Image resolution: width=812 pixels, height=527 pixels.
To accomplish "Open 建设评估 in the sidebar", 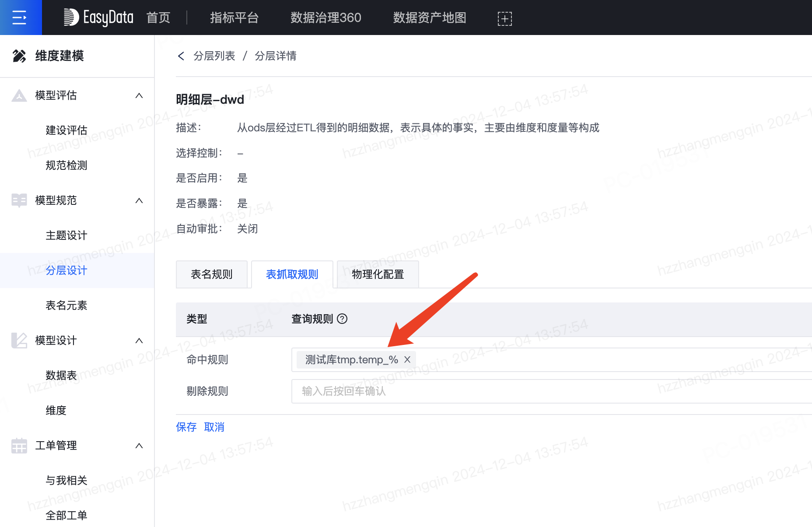I will click(x=66, y=130).
